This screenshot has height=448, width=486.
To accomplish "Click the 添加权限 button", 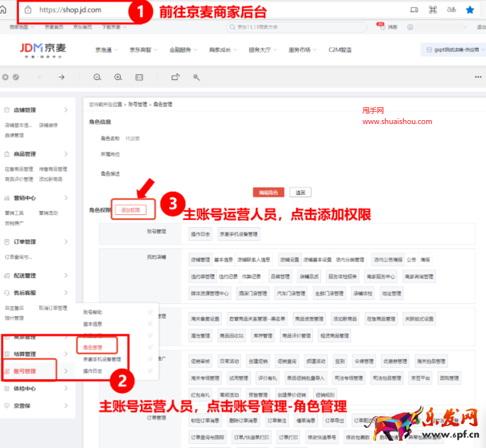I will [x=131, y=210].
